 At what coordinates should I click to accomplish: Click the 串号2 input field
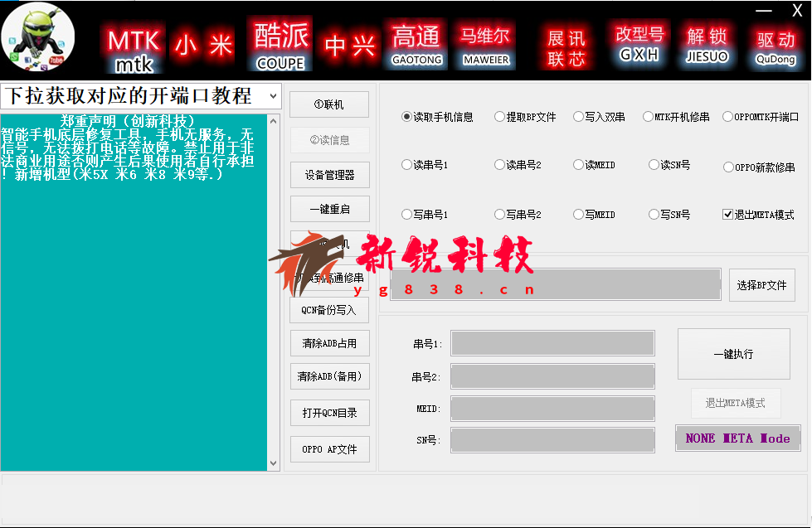tap(552, 376)
